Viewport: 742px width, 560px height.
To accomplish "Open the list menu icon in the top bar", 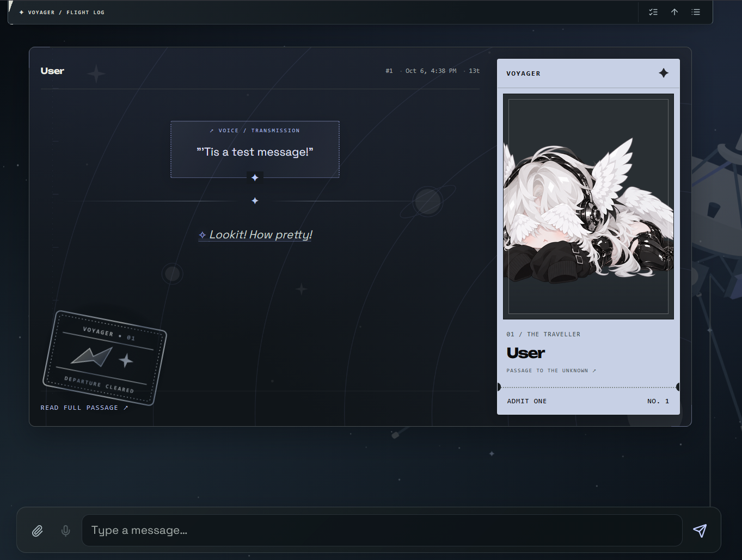I will point(696,12).
